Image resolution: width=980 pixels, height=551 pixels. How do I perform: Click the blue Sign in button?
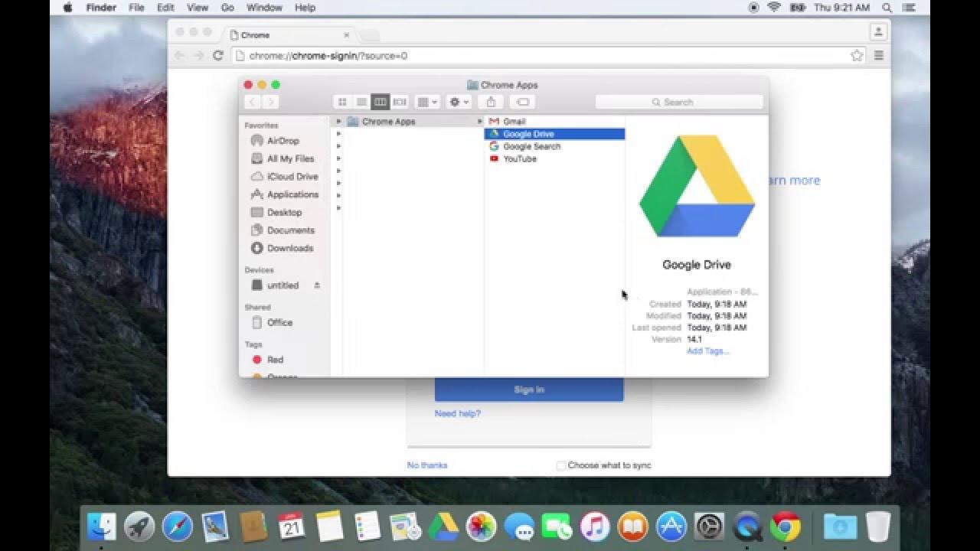tap(529, 390)
